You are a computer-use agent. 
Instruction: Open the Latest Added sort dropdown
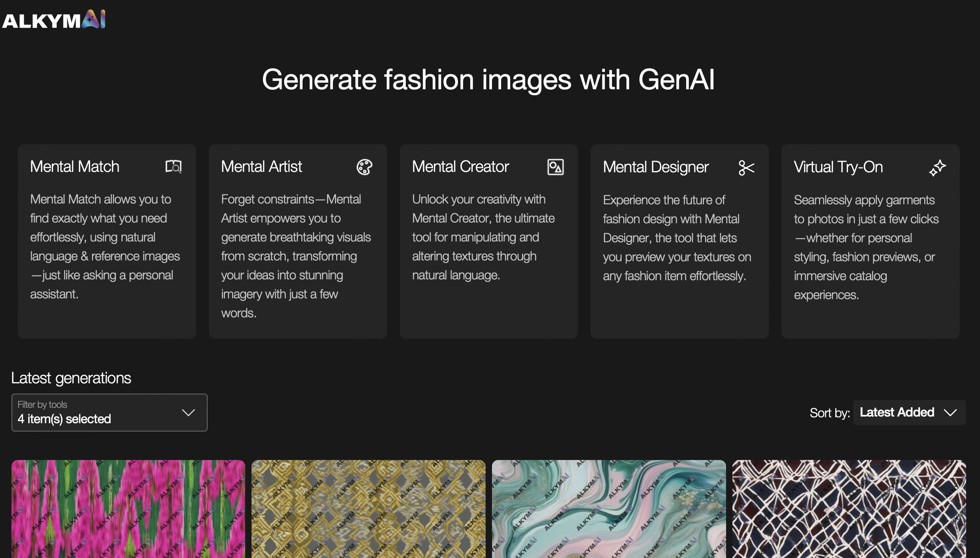910,413
